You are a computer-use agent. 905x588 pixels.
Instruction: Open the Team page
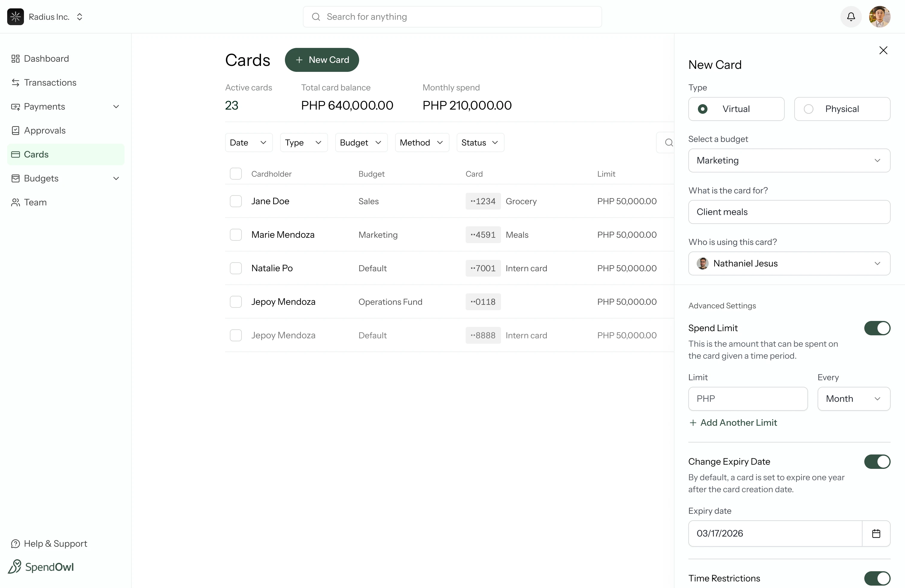click(35, 202)
